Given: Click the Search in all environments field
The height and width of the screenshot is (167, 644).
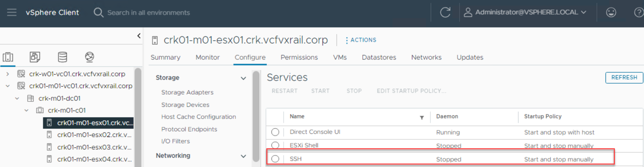Looking at the screenshot, I should [148, 13].
